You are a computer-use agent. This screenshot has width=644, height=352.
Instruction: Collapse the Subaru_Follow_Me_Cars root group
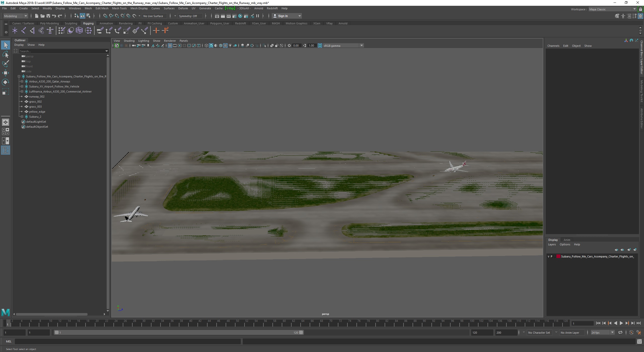point(19,76)
